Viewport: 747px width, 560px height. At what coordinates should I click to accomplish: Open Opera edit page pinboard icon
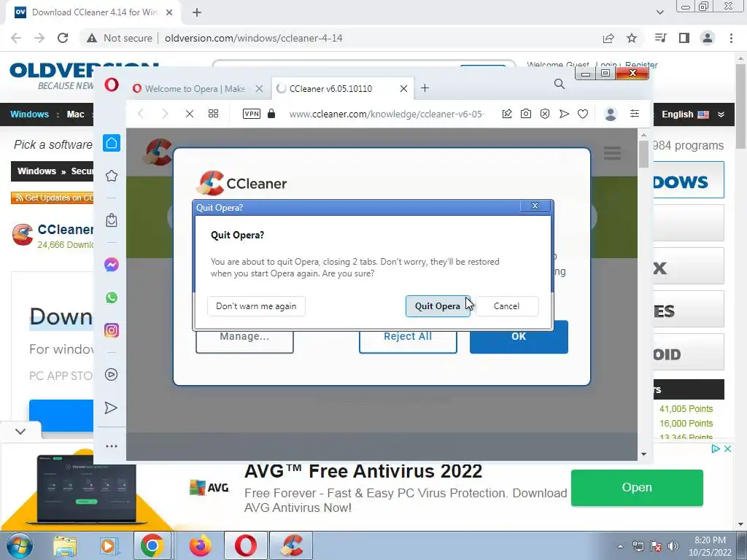507,114
